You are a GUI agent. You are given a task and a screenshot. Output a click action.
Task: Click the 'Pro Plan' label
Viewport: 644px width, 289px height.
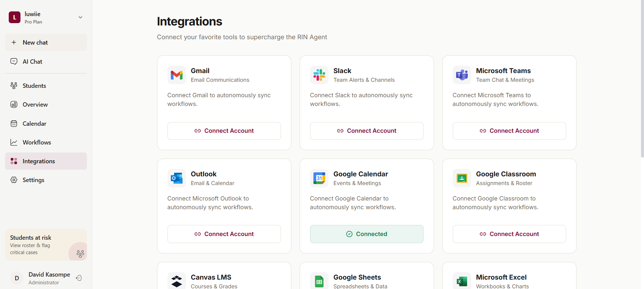pyautogui.click(x=33, y=22)
